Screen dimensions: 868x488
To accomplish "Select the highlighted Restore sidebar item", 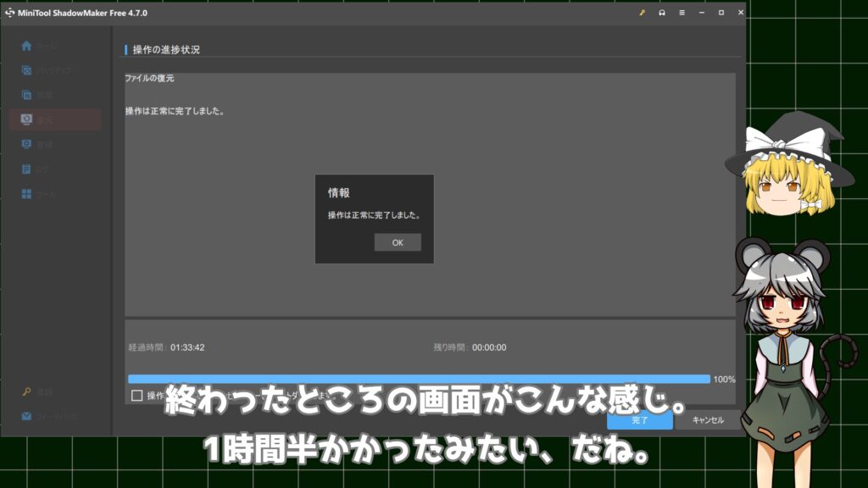I will click(55, 119).
